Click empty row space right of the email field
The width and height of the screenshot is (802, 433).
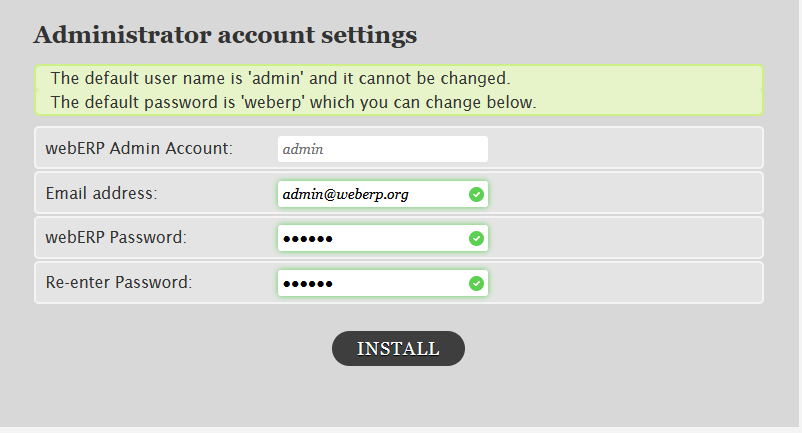click(625, 193)
